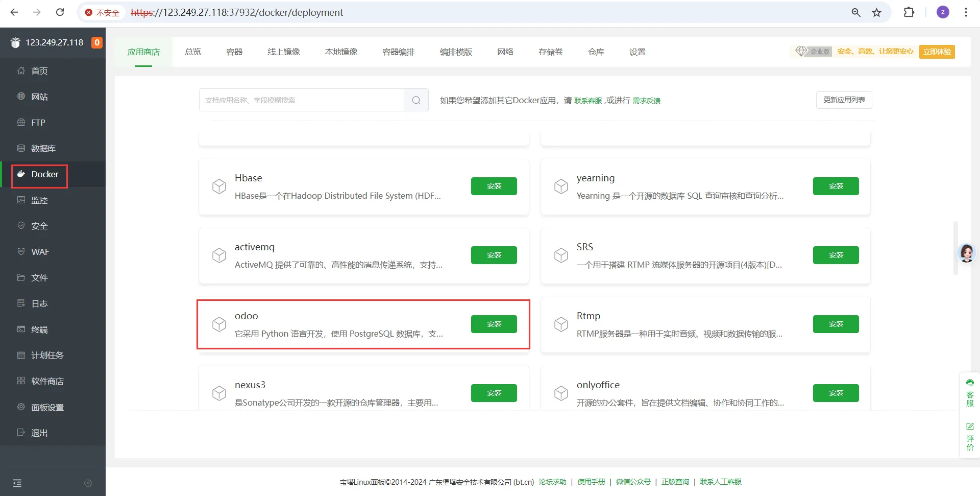Install the Hbase app
Image resolution: width=980 pixels, height=496 pixels.
[x=494, y=186]
